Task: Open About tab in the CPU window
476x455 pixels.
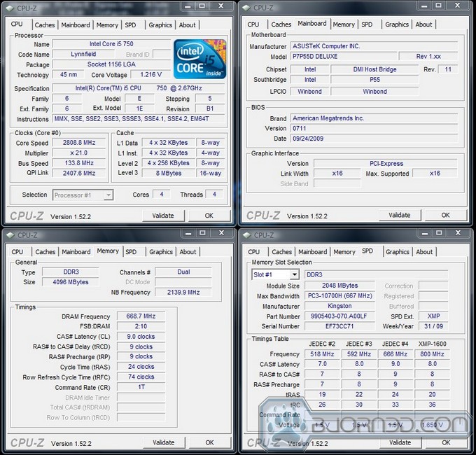Action: 187,25
